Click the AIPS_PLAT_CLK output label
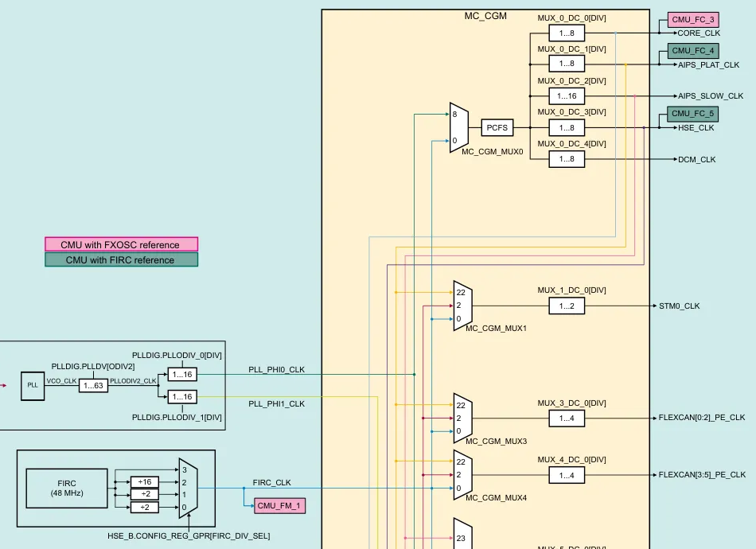The height and width of the screenshot is (549, 756). 709,65
